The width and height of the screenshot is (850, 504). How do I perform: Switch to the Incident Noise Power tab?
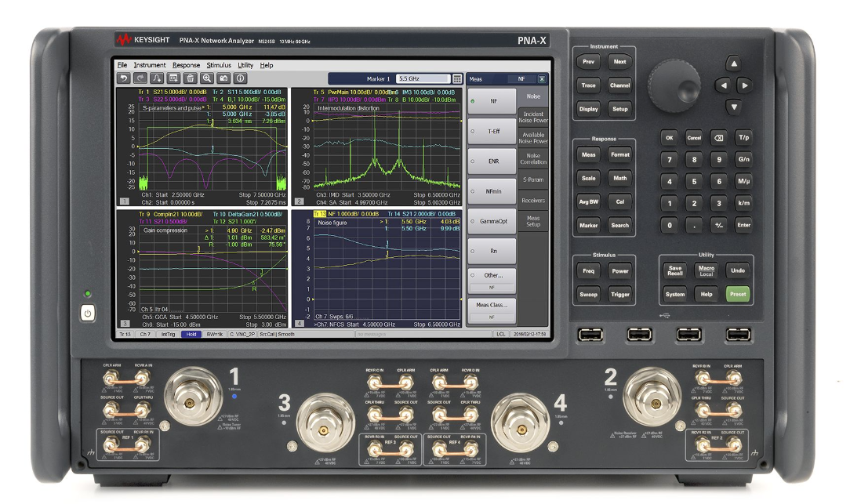pos(533,117)
